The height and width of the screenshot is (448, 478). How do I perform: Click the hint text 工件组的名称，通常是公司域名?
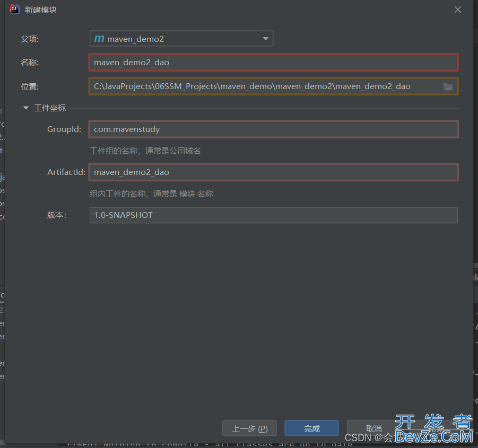pyautogui.click(x=145, y=151)
